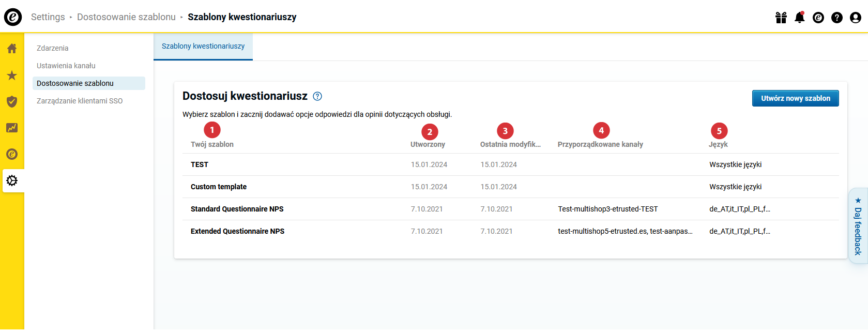Click the last modified date of Extended Questionnaire NPS
Image resolution: width=868 pixels, height=332 pixels.
[x=497, y=231]
